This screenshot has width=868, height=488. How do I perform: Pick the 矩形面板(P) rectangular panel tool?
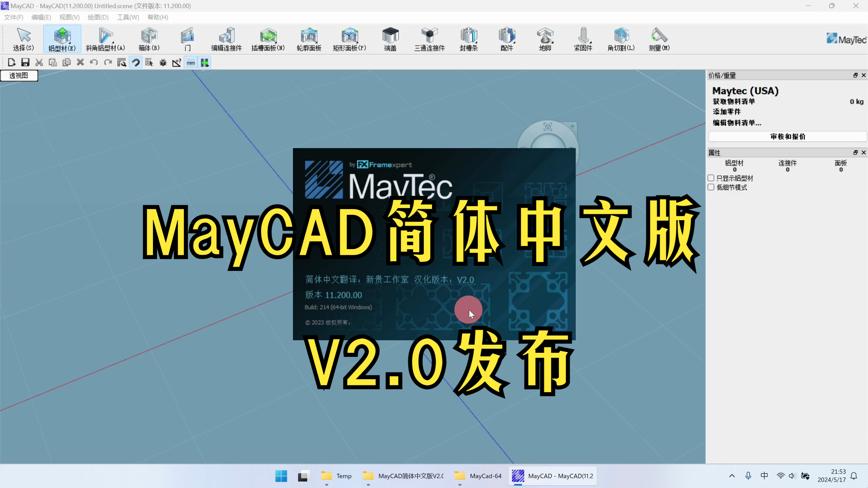tap(350, 39)
